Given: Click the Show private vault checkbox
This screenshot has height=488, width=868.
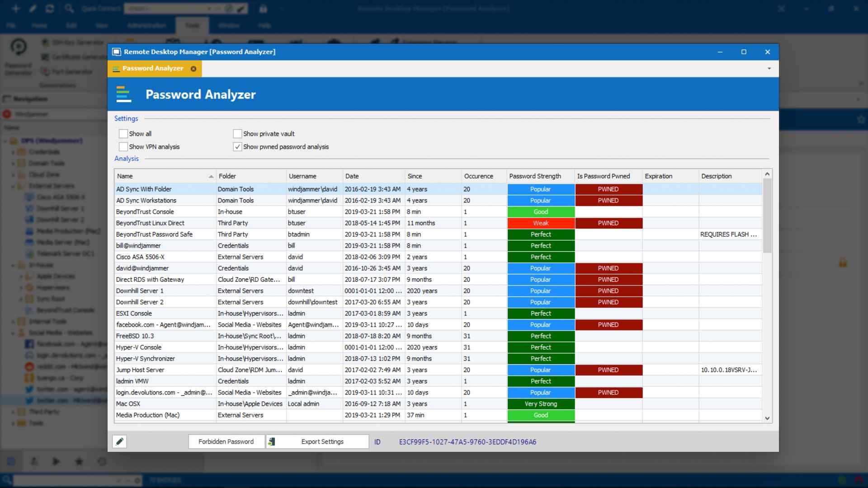Looking at the screenshot, I should (237, 133).
